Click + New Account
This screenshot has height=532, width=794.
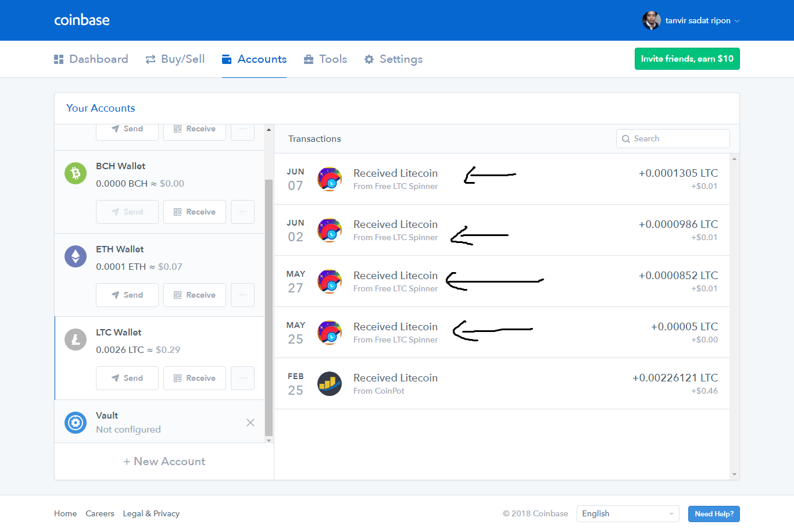164,462
